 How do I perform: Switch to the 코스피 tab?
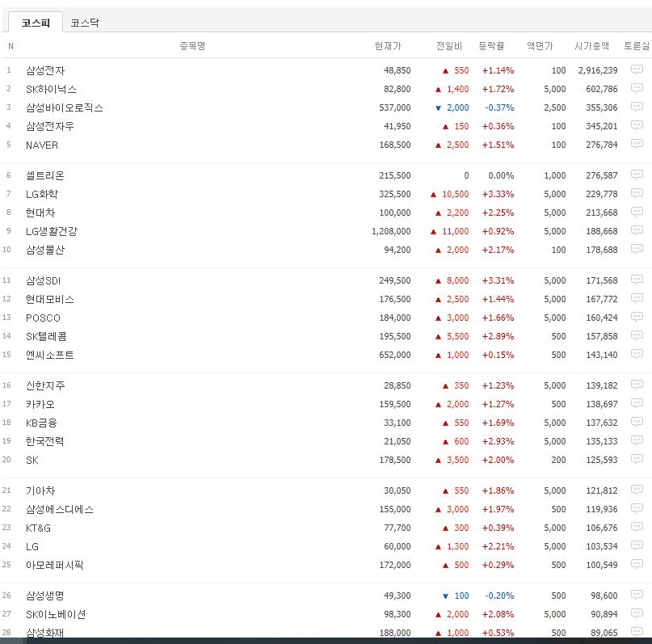pos(36,23)
